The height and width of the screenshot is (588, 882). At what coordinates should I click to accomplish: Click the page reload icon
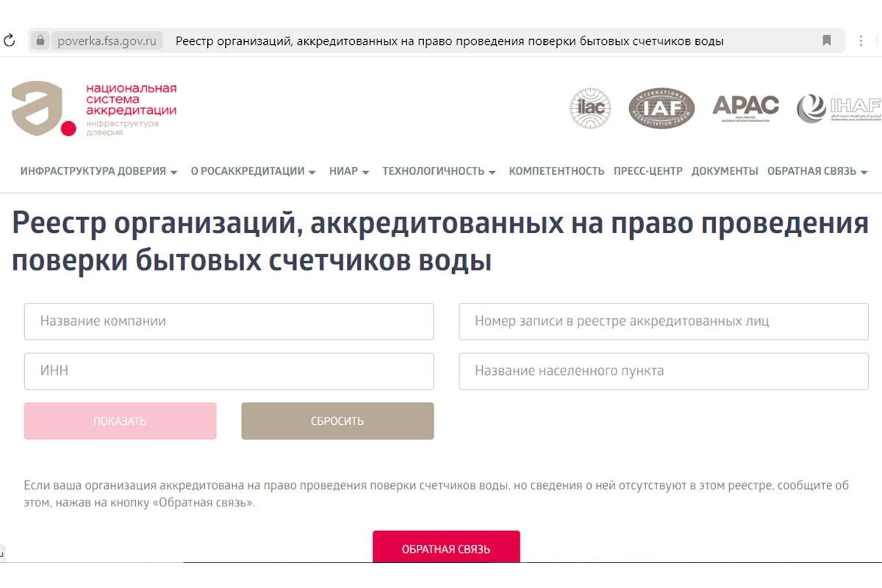(x=9, y=41)
